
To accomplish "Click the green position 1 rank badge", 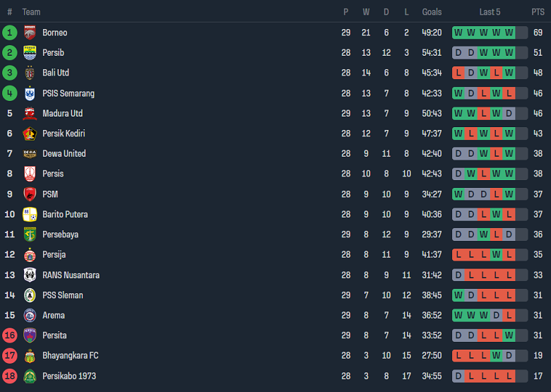I will pyautogui.click(x=10, y=32).
